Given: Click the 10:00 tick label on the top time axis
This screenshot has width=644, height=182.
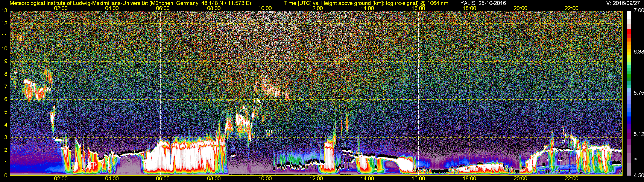Looking at the screenshot, I should point(265,8).
